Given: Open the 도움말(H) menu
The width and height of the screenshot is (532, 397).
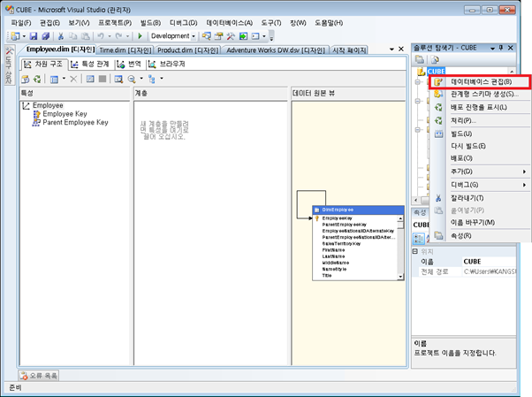Looking at the screenshot, I should (x=329, y=23).
